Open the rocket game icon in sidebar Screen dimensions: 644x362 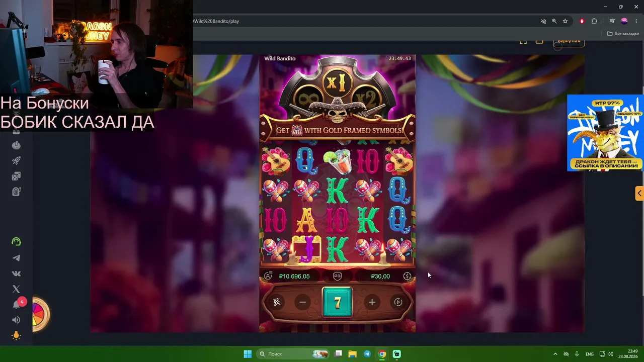pyautogui.click(x=16, y=161)
